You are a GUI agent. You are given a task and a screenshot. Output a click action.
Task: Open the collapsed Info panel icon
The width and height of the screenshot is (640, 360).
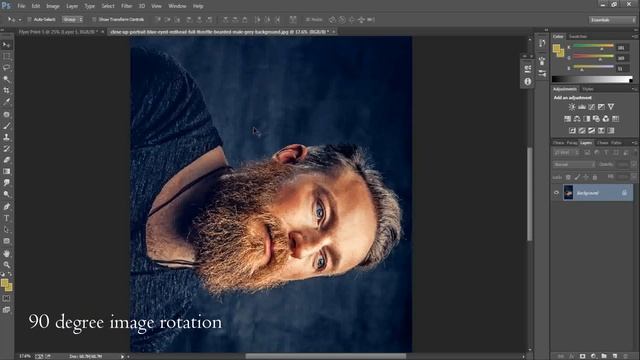pyautogui.click(x=528, y=82)
